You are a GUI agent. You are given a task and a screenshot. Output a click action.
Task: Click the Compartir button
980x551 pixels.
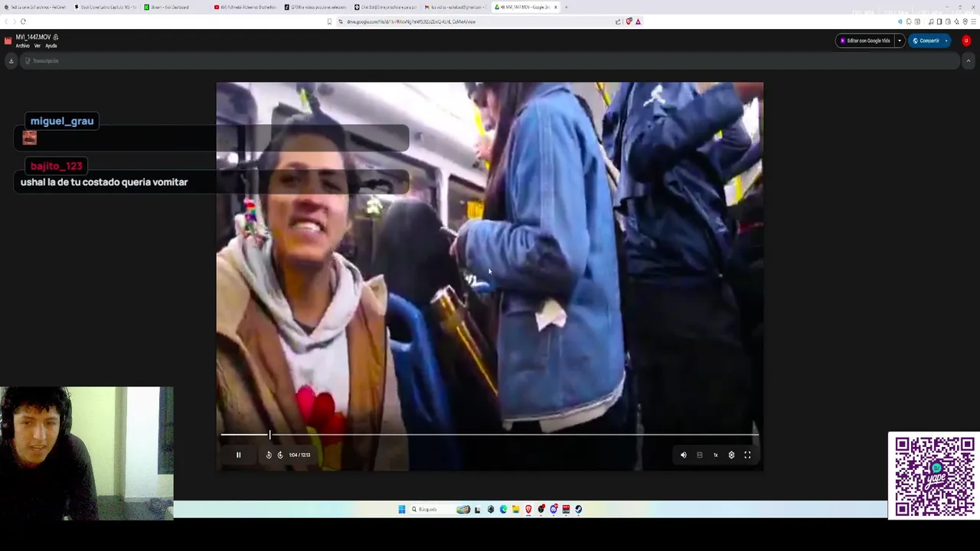(926, 41)
